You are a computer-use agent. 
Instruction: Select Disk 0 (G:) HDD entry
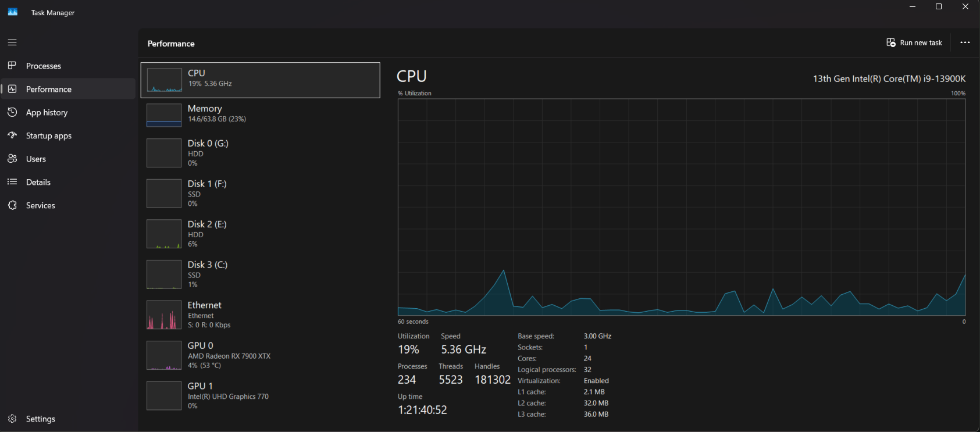pos(260,153)
